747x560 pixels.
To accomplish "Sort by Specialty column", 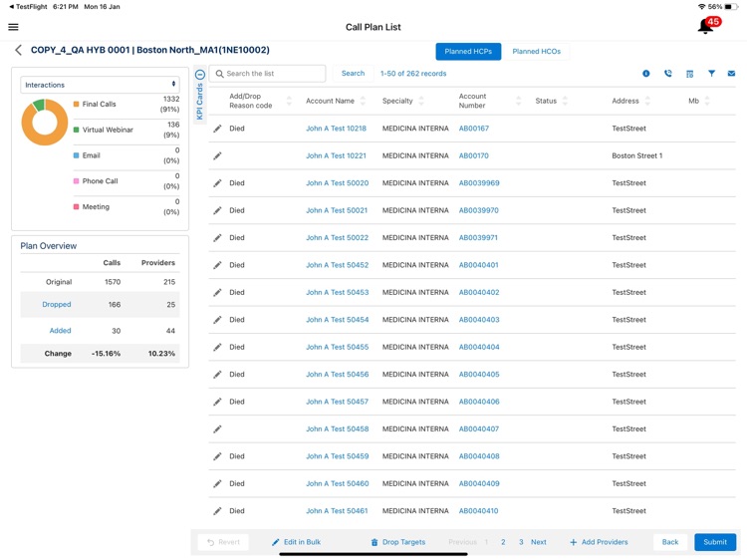I will pos(421,101).
